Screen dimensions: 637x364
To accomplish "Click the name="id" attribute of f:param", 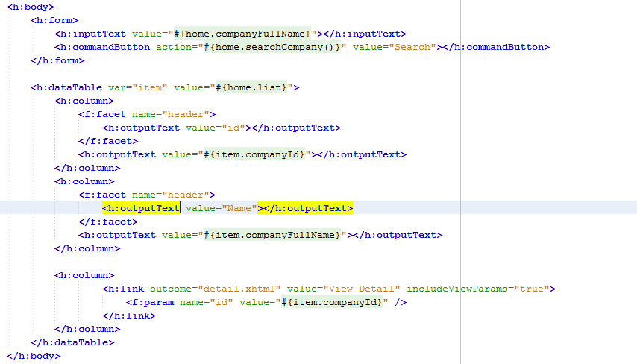I will coord(207,302).
